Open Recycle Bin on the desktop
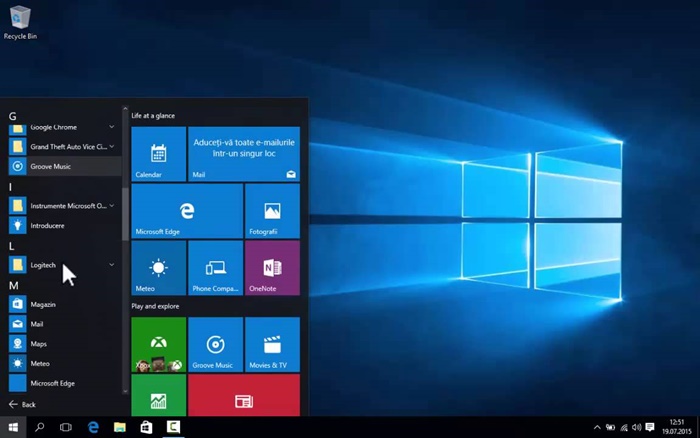Image resolution: width=700 pixels, height=438 pixels. pyautogui.click(x=20, y=22)
